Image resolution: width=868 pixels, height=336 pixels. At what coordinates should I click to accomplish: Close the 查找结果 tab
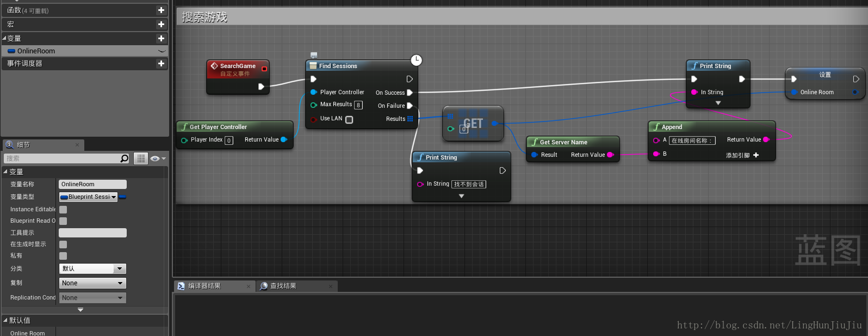[331, 286]
